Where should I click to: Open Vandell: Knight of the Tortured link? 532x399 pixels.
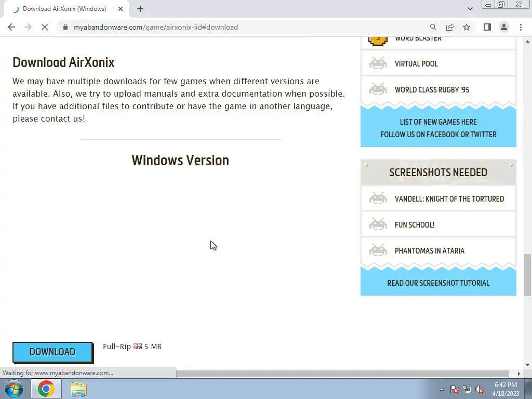(x=449, y=199)
